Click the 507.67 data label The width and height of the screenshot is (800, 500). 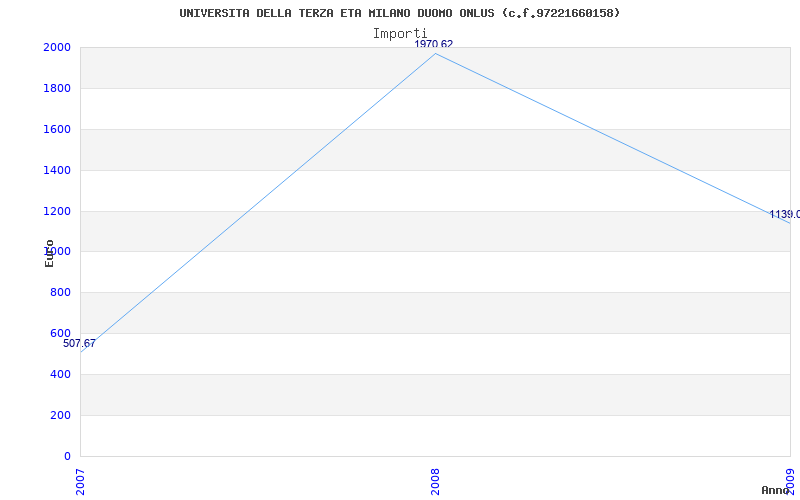pyautogui.click(x=79, y=343)
